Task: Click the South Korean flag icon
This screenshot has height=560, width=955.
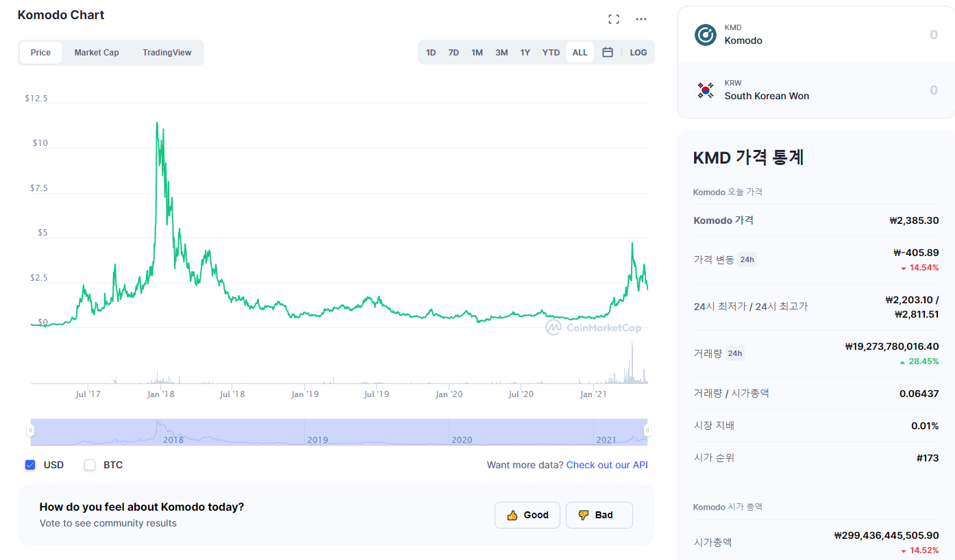Action: coord(706,90)
